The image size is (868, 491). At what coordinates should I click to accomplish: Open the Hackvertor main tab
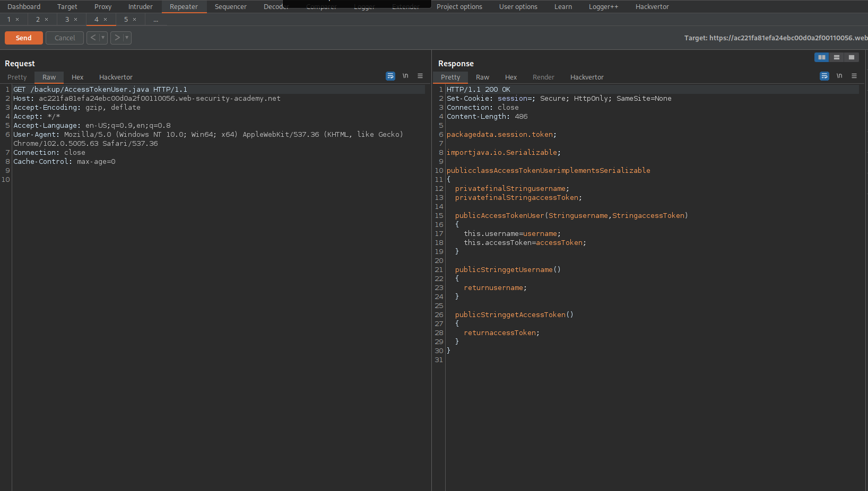coord(653,7)
